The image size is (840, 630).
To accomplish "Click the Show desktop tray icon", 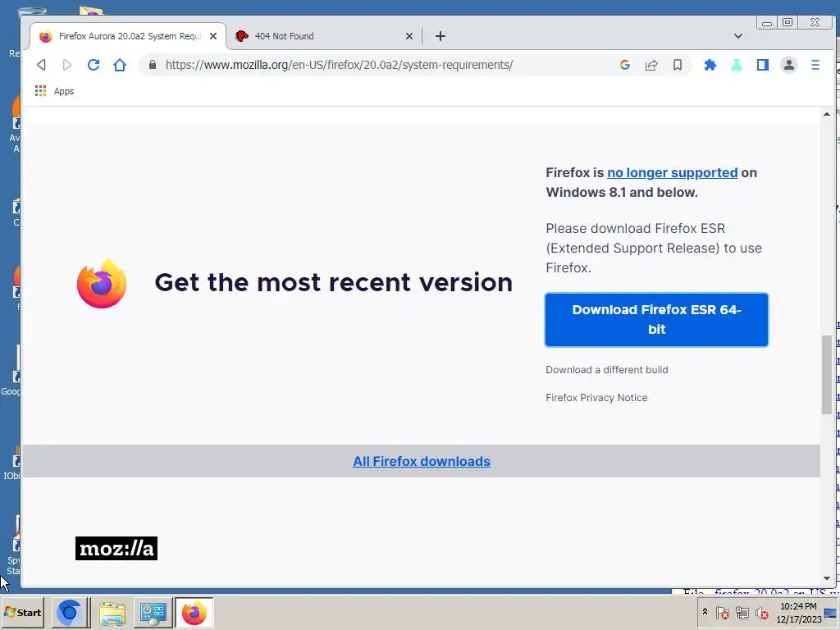I will [831, 612].
